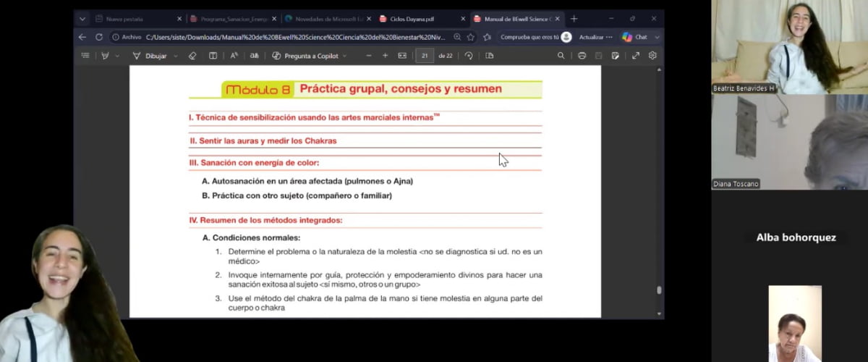Click the save PDF icon
Image resolution: width=868 pixels, height=362 pixels.
coord(599,56)
